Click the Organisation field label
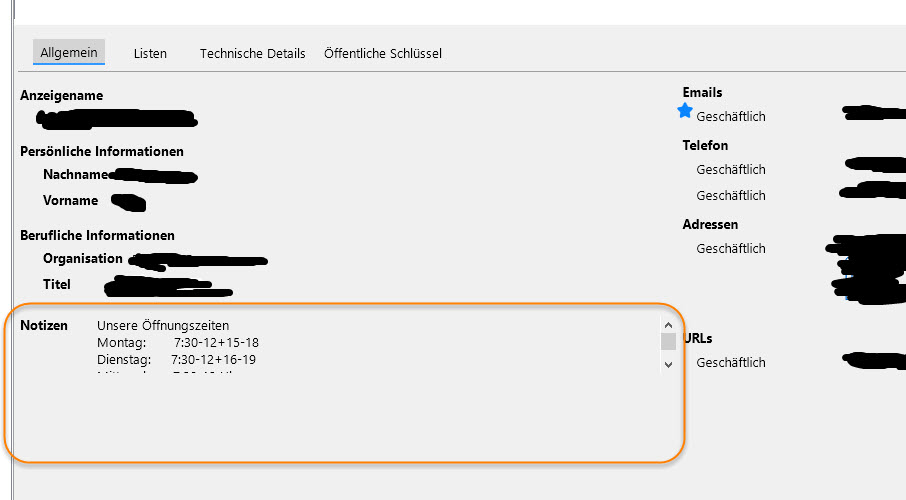This screenshot has height=500, width=906. pyautogui.click(x=83, y=259)
